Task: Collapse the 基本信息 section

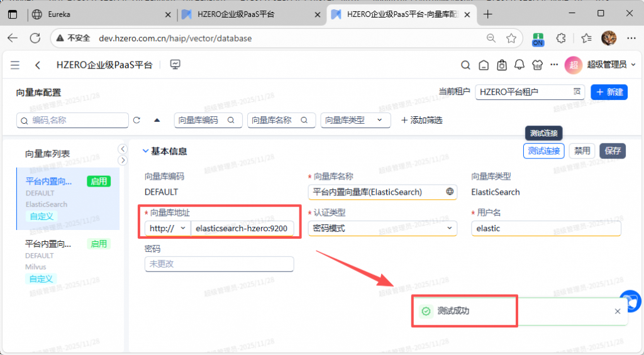Action: (146, 151)
